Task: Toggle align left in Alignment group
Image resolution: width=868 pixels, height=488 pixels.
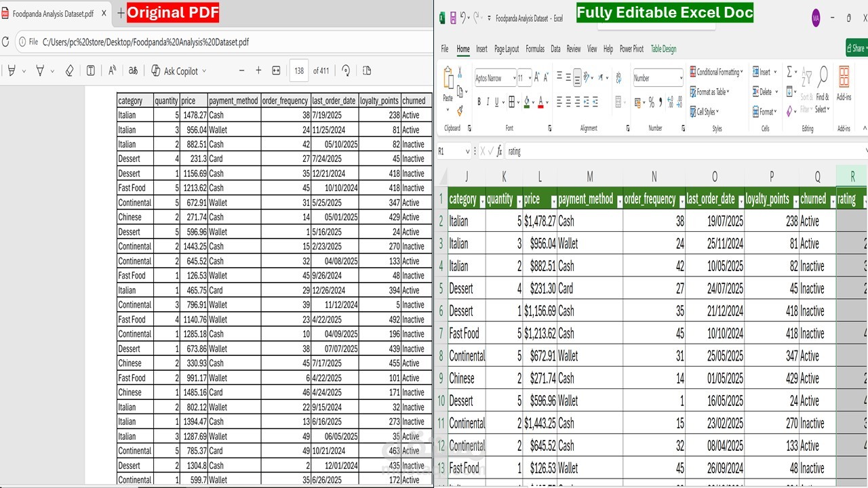Action: coord(559,102)
